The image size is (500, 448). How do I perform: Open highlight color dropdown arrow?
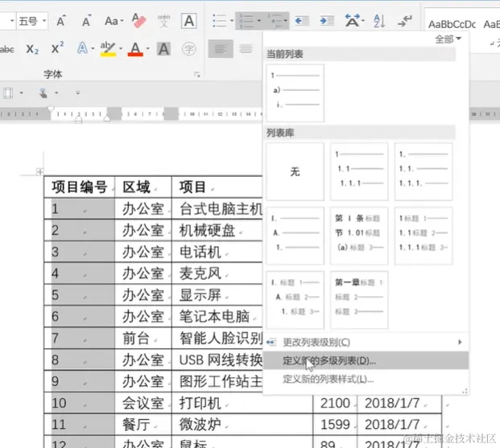(x=121, y=49)
